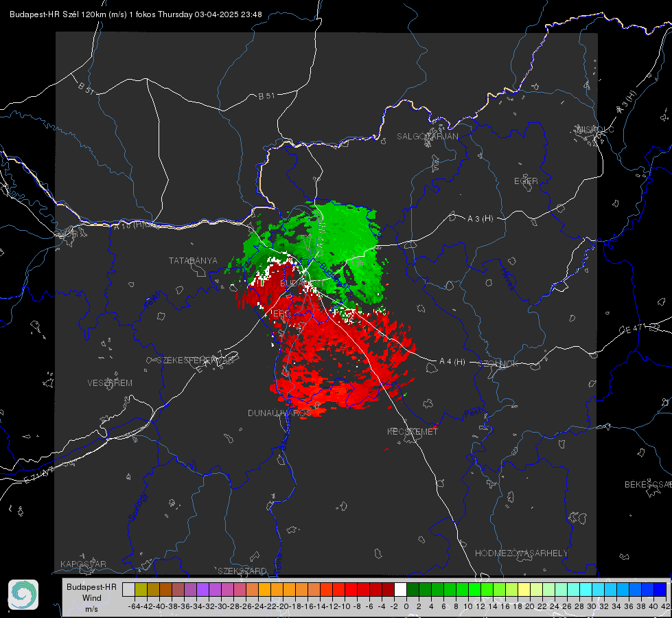
Task: Click the VESZPRÉM city label
Action: click(x=110, y=382)
